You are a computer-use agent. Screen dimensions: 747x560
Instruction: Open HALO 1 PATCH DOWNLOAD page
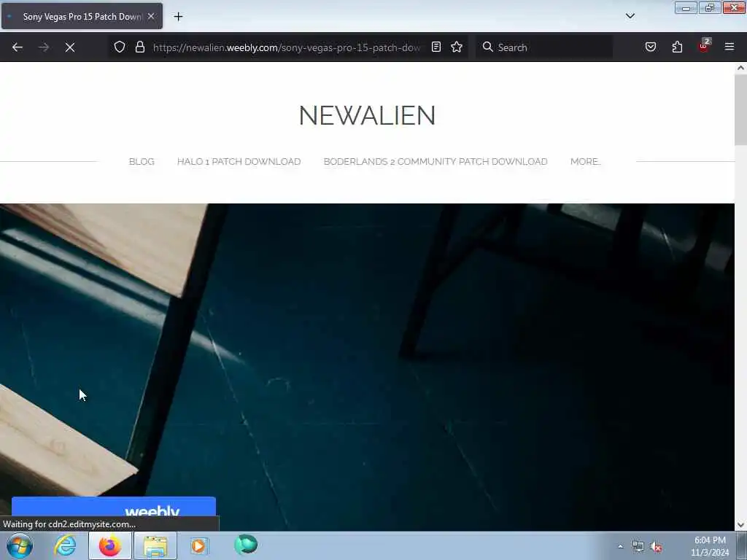pos(239,161)
